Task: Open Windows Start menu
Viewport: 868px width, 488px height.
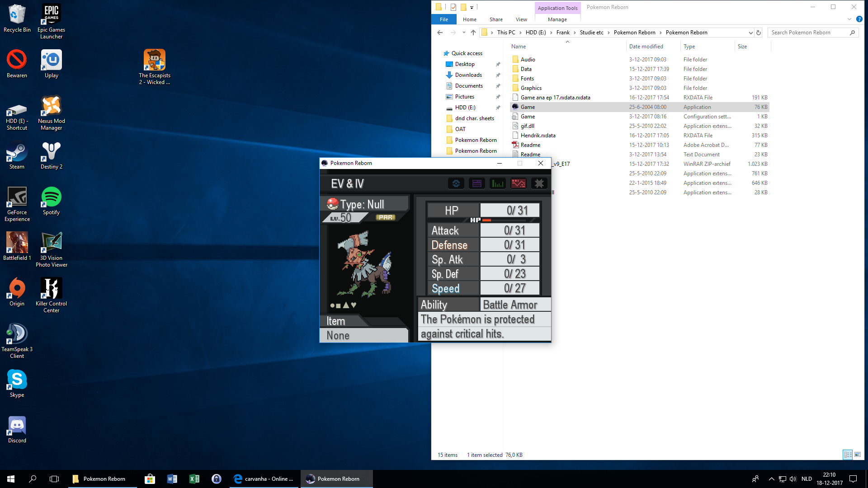Action: tap(11, 479)
